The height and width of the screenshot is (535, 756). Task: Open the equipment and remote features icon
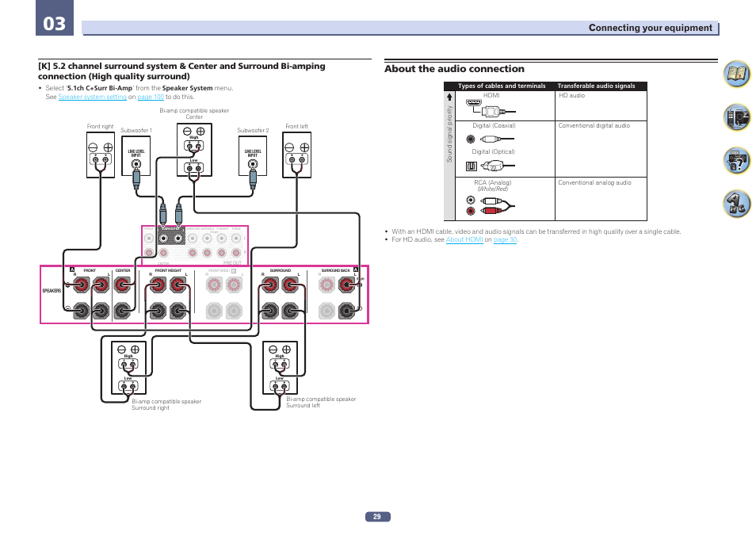(737, 117)
